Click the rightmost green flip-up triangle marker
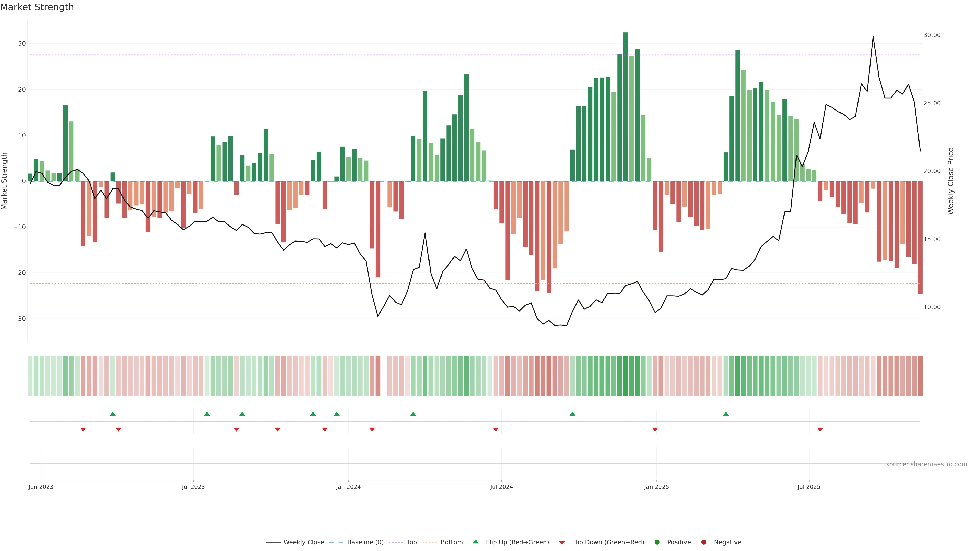The width and height of the screenshot is (980, 551). click(726, 414)
